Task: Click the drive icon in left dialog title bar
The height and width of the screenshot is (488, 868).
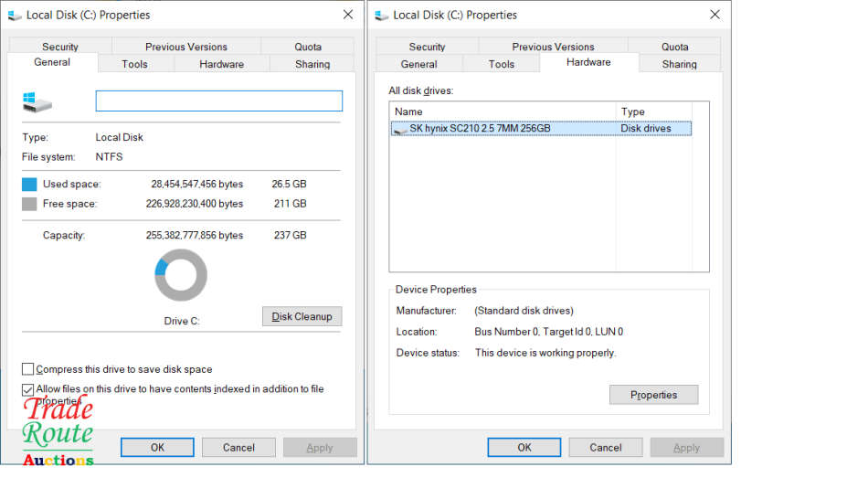Action: [15, 16]
